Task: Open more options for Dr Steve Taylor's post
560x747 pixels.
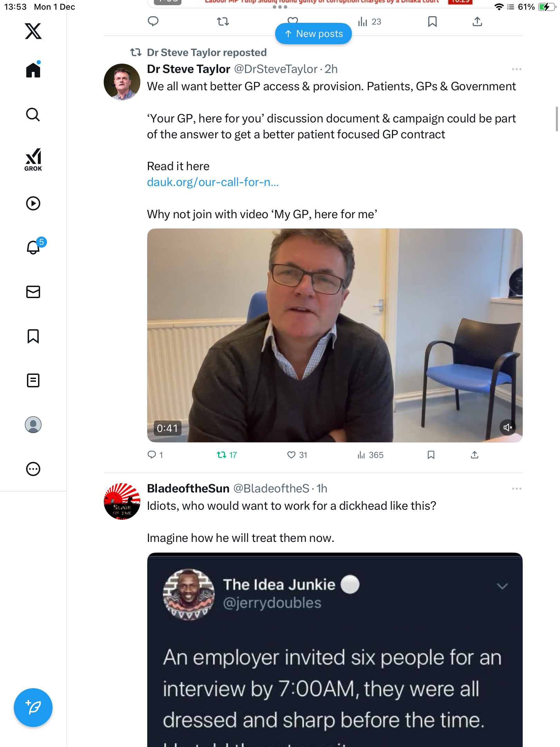Action: tap(516, 69)
